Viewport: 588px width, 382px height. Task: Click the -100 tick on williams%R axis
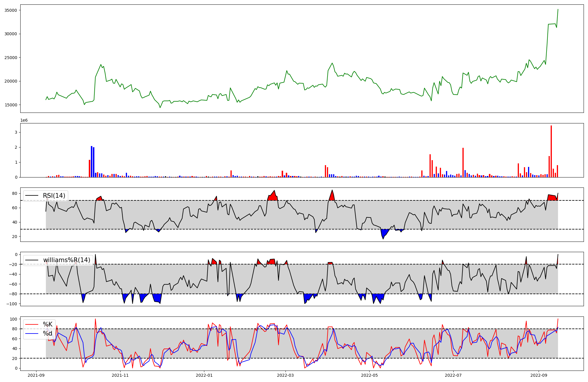(12, 304)
